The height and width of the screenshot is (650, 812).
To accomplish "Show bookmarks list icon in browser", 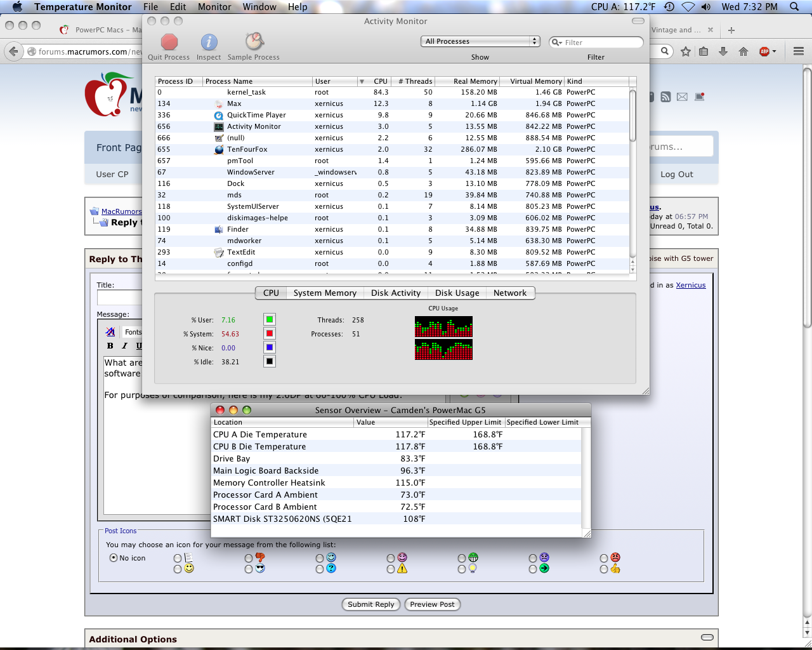I will (704, 51).
